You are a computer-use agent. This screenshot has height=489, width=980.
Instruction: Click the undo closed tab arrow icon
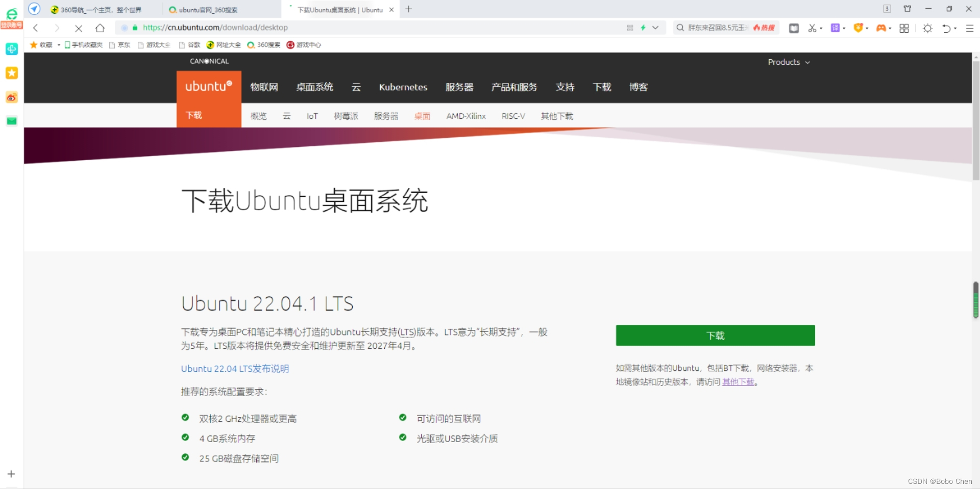(x=946, y=28)
